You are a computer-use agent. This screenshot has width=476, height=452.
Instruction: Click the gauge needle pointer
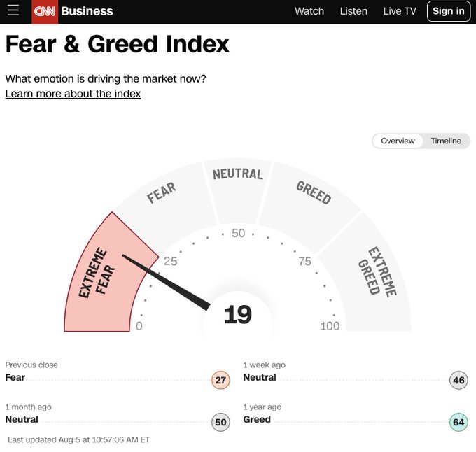[168, 283]
